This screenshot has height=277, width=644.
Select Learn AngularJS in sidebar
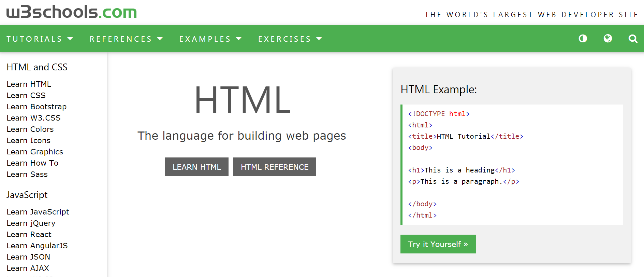[x=37, y=246]
